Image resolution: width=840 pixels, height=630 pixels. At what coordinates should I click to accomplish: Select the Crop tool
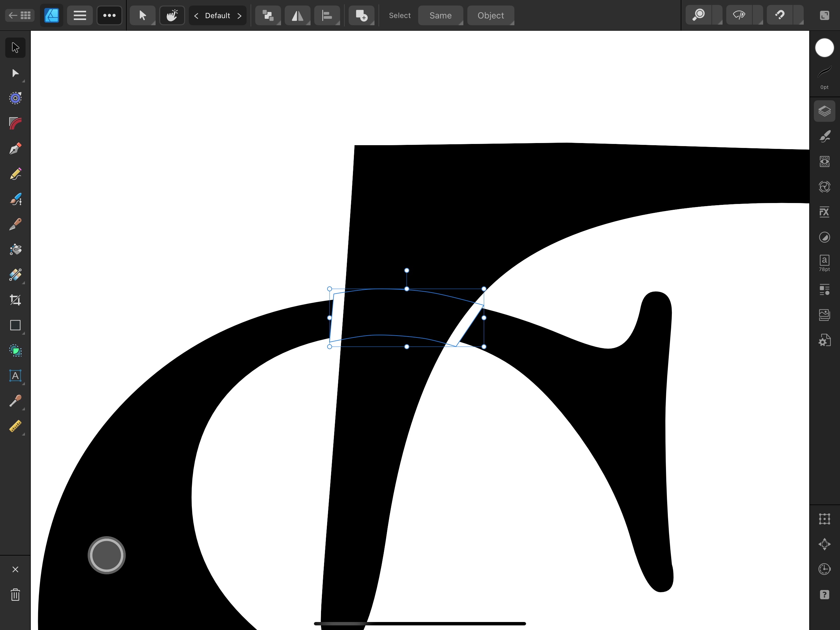click(15, 300)
